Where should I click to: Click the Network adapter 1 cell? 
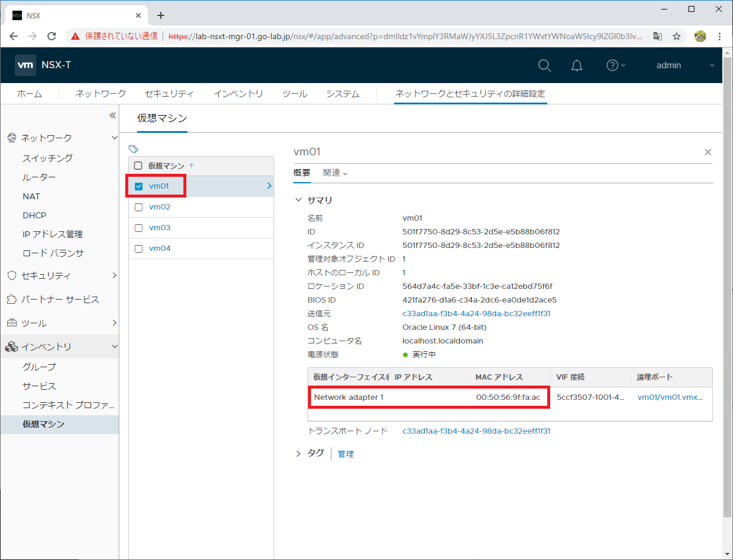click(x=348, y=397)
